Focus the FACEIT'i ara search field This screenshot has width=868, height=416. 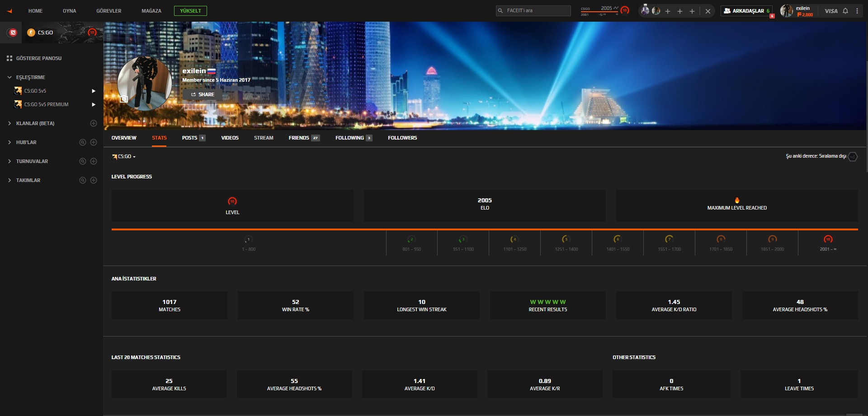tap(533, 11)
